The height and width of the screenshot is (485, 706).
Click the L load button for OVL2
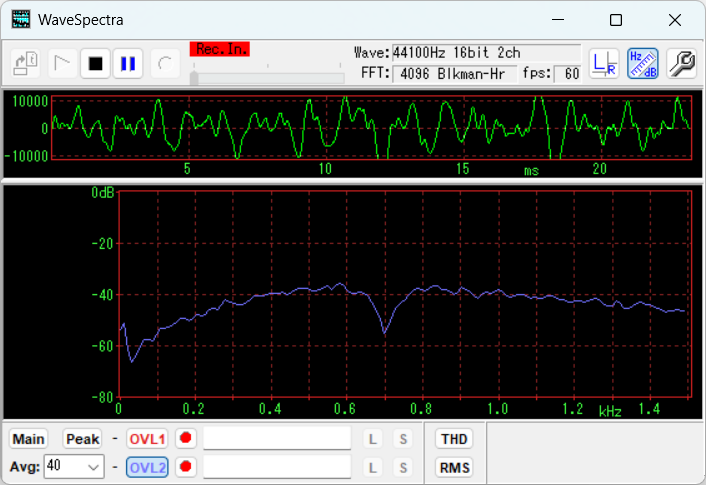pos(372,468)
